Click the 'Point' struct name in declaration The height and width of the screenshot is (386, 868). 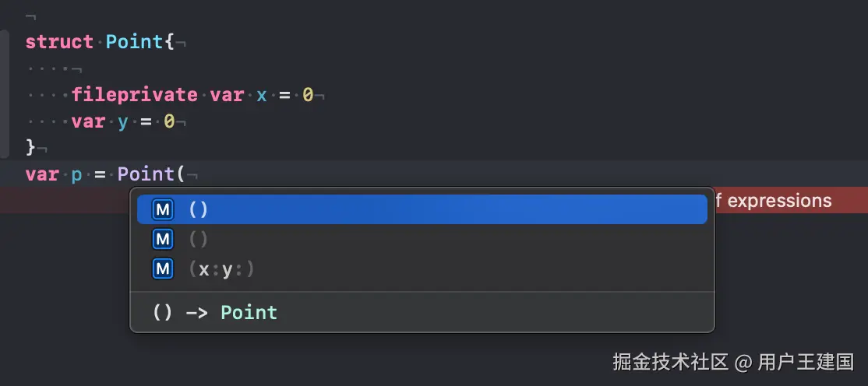(x=134, y=41)
